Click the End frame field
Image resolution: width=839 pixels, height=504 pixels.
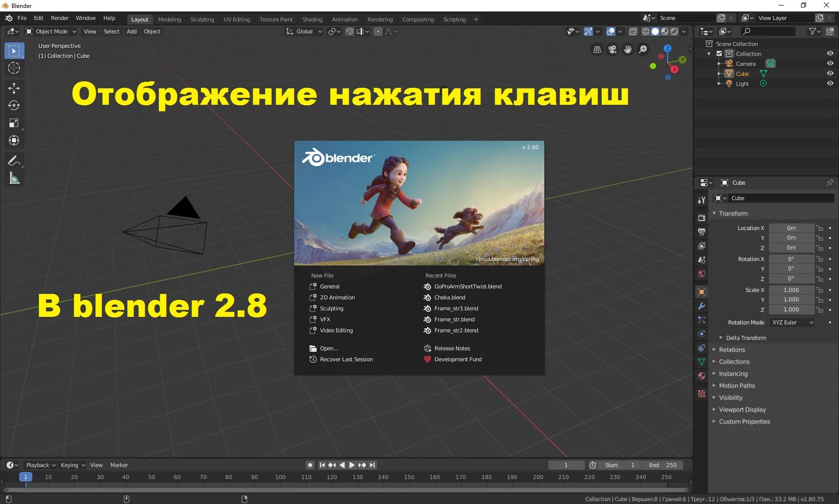coord(662,465)
